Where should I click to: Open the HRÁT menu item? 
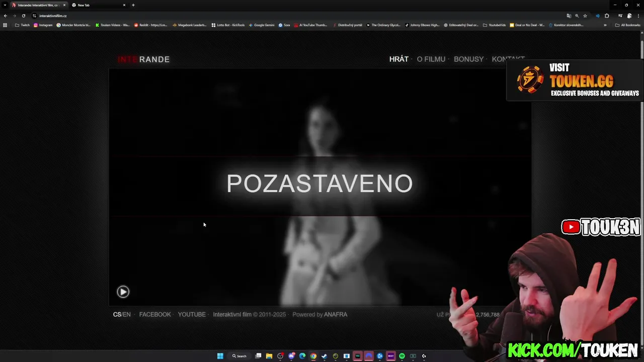[x=399, y=59]
